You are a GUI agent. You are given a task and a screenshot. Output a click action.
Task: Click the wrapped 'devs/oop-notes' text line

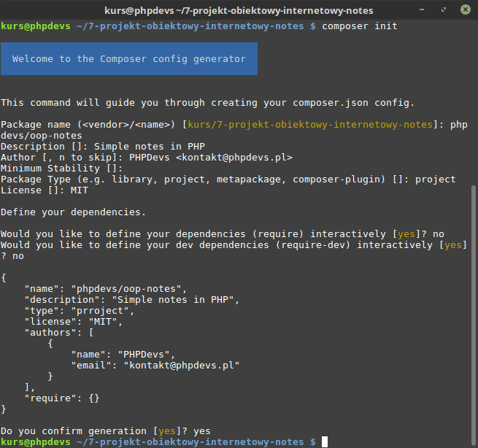pos(41,136)
